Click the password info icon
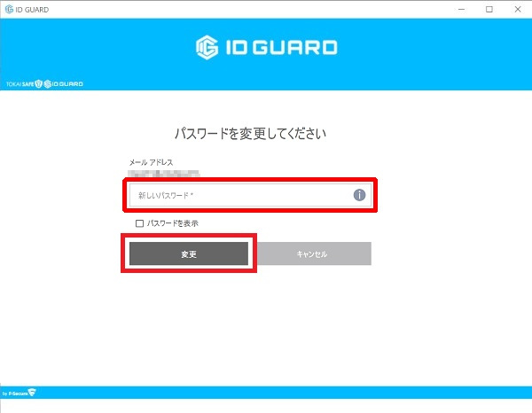Viewport: 532px width, 413px height. [x=359, y=195]
